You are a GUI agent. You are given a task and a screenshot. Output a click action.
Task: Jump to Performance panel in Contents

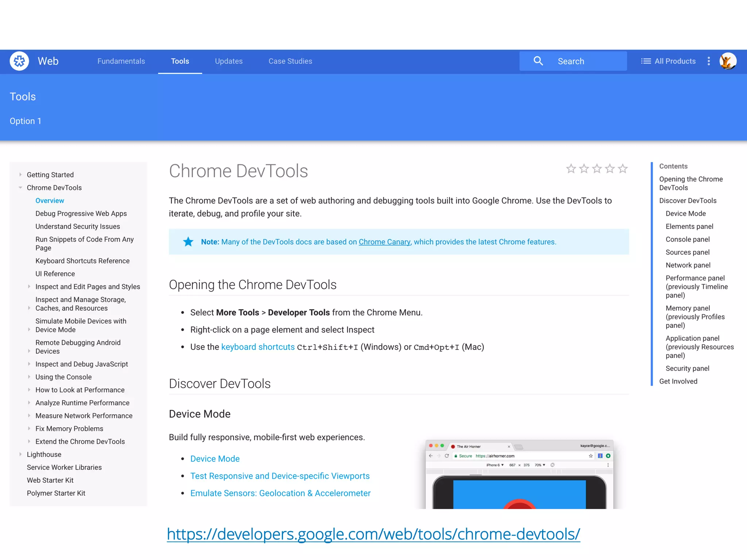click(697, 287)
